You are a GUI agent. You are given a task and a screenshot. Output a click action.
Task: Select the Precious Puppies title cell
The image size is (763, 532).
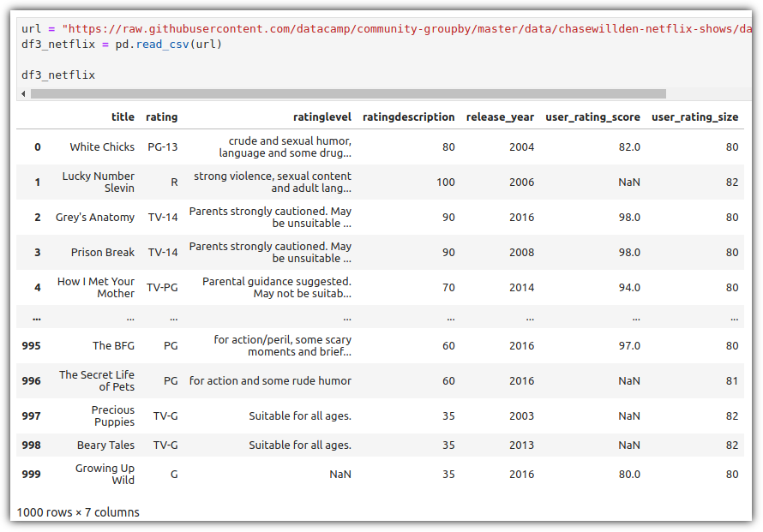pos(113,415)
